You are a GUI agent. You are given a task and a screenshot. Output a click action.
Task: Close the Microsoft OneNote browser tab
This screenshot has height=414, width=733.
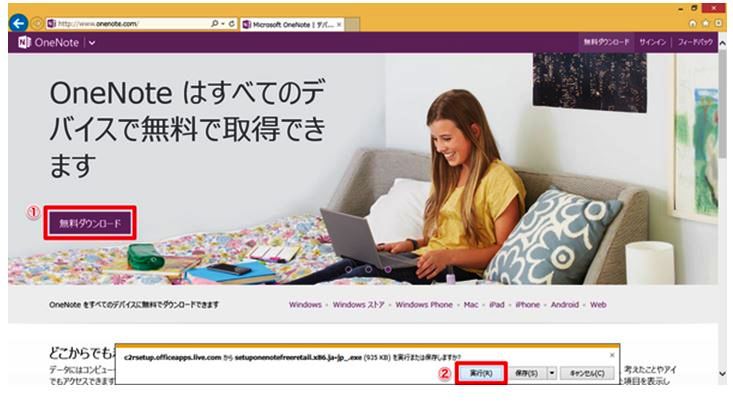click(x=339, y=24)
